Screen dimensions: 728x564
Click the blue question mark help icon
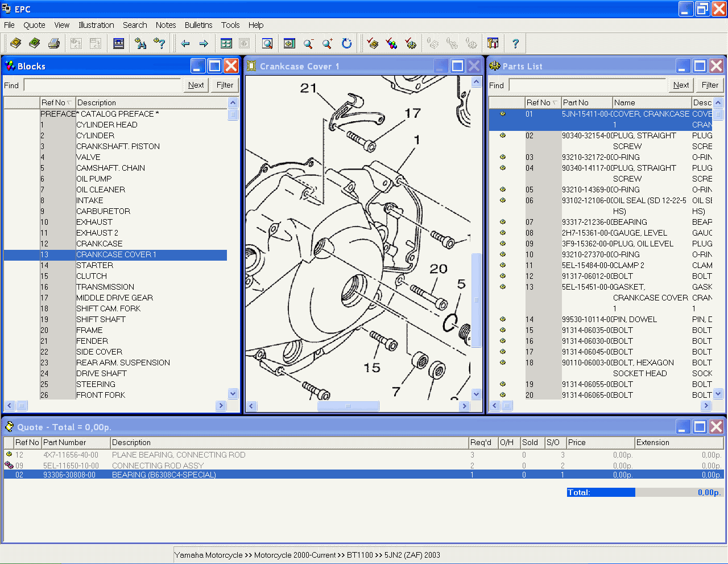click(515, 43)
